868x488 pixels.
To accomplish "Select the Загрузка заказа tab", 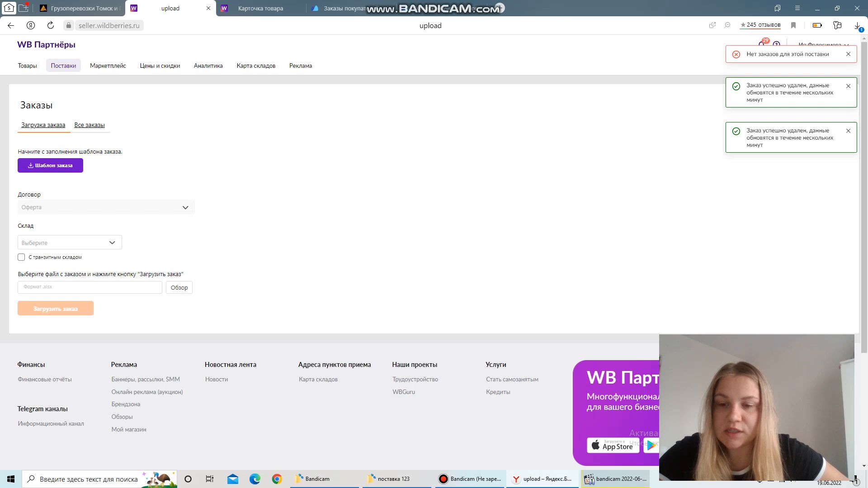I will point(43,125).
